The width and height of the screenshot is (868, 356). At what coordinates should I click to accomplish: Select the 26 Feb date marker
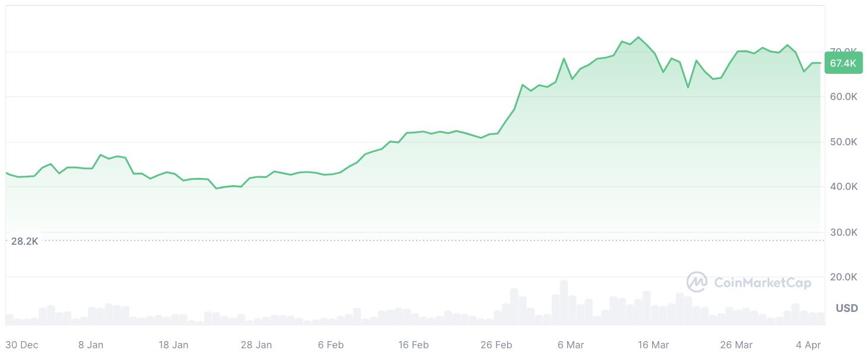pyautogui.click(x=496, y=345)
